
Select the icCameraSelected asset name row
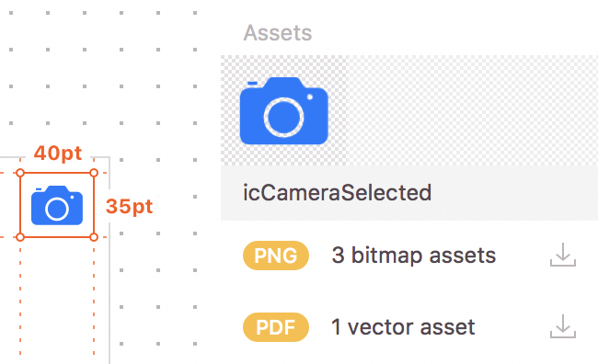[409, 193]
